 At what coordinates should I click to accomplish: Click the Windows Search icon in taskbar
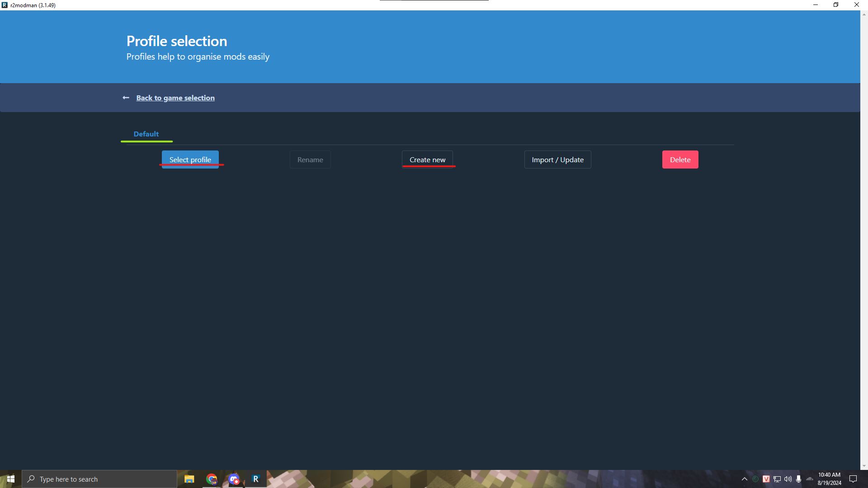[31, 479]
